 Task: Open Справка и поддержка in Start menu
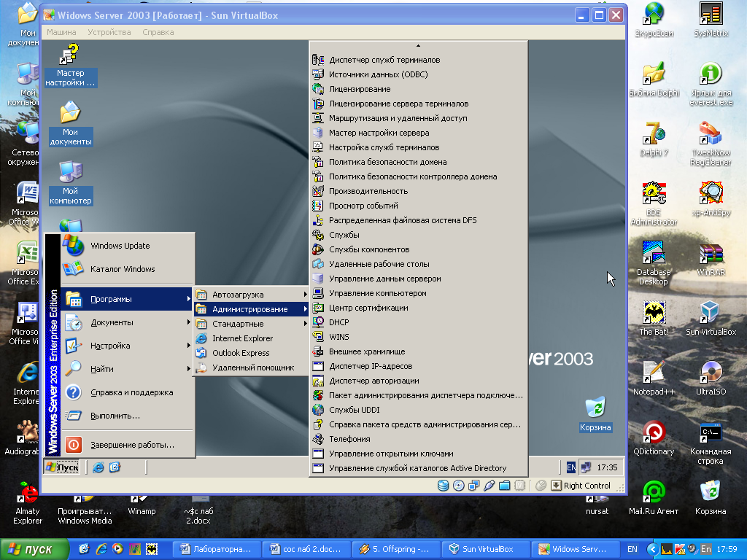coord(128,392)
